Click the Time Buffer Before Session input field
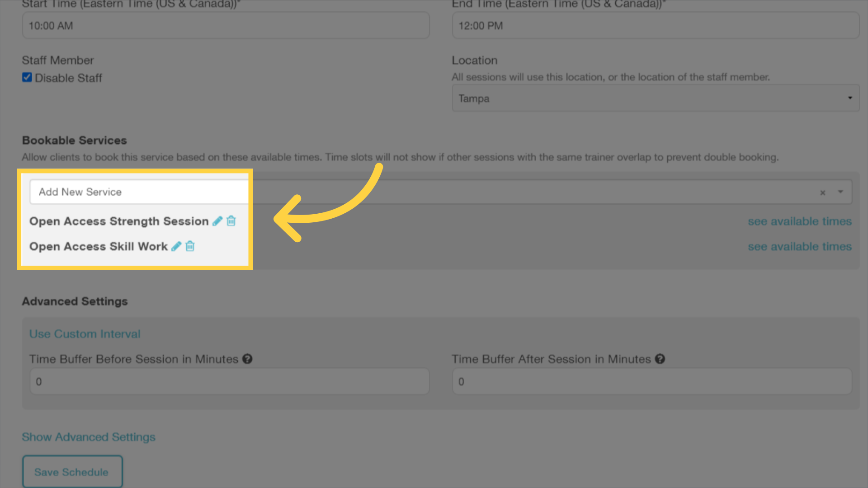This screenshot has width=868, height=488. tap(230, 382)
